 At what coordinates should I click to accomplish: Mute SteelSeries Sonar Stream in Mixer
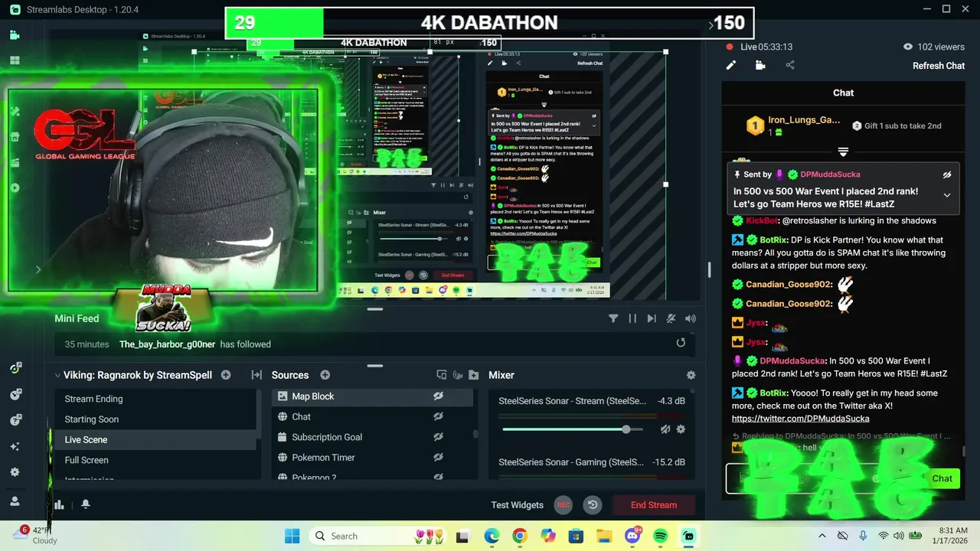pyautogui.click(x=665, y=429)
